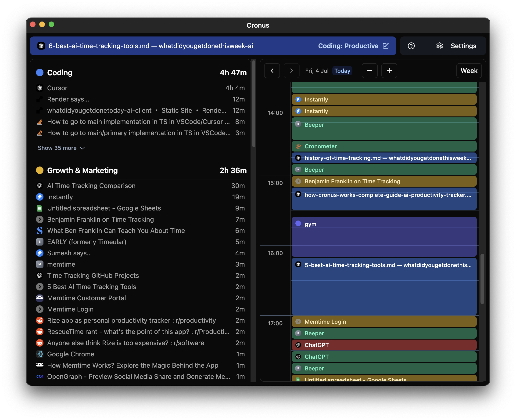Click the Google Sheets icon next to Untitled spreadsheet

point(40,208)
